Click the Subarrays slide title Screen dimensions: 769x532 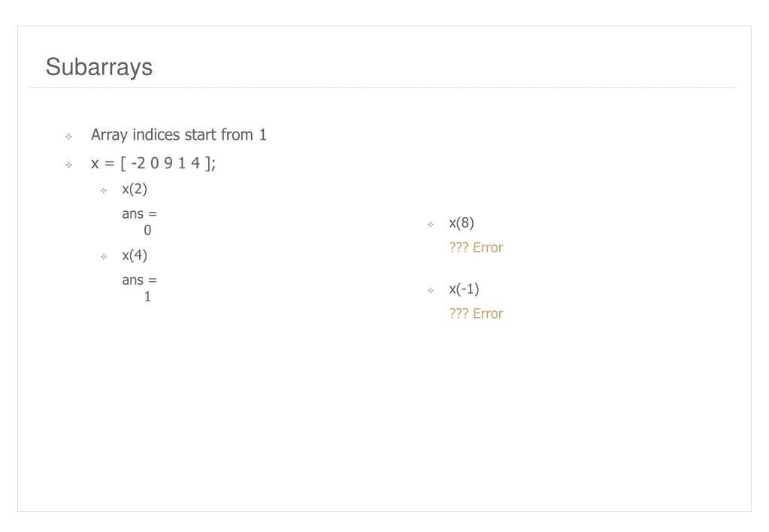tap(99, 67)
